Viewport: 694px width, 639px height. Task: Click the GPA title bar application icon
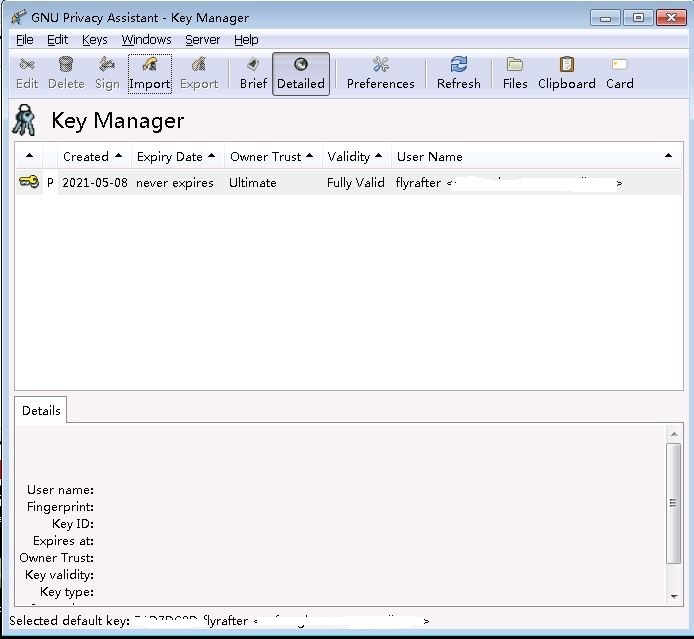19,17
